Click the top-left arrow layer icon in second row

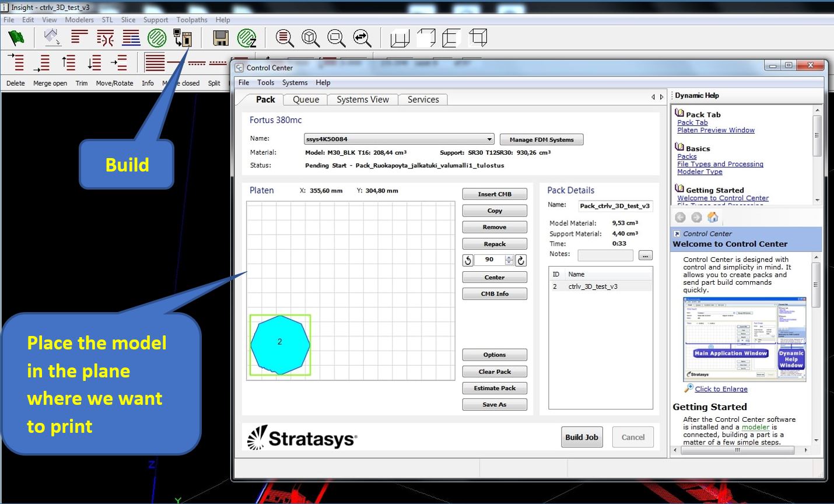[16, 62]
